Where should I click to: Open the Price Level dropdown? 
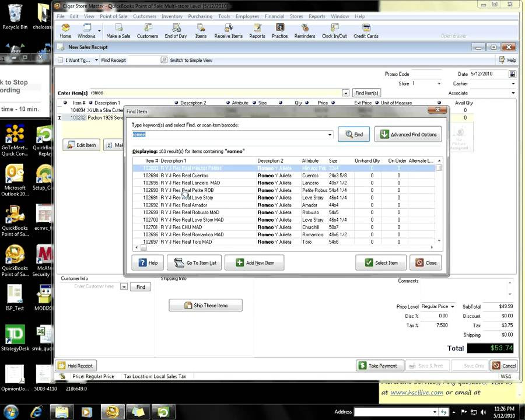453,306
